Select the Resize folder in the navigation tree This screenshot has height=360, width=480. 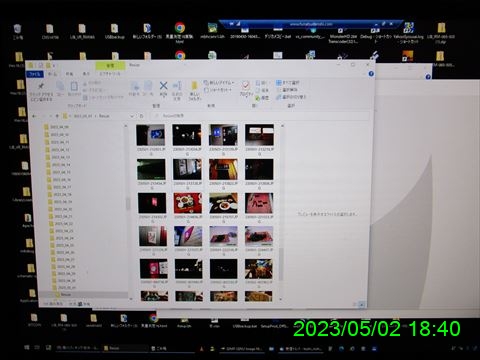point(66,295)
